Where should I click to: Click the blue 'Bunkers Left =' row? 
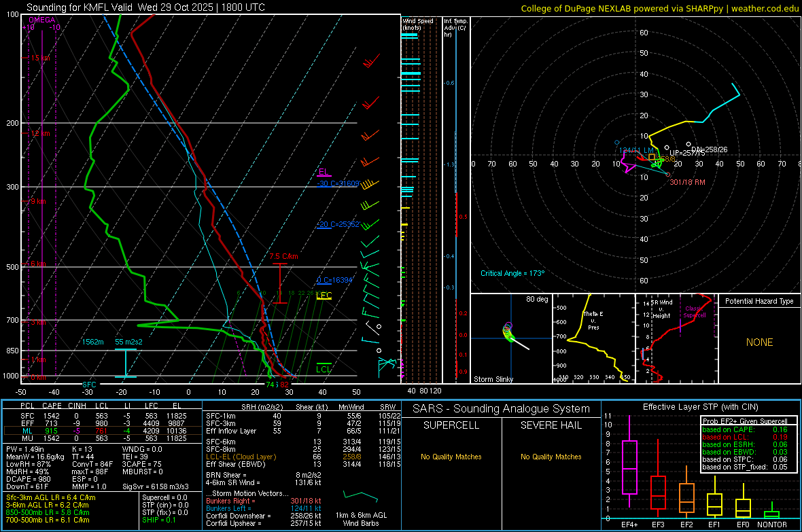(x=264, y=508)
